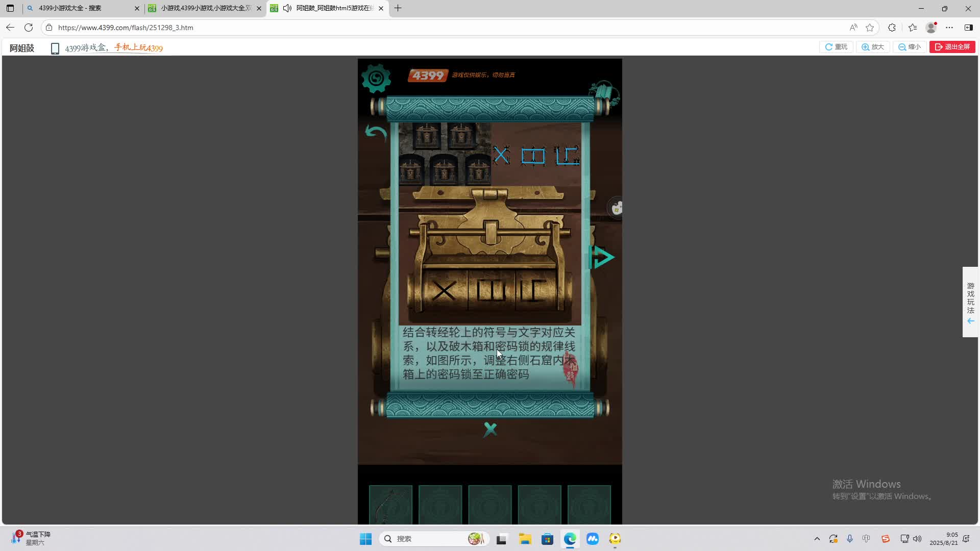
Task: Click the floating gift bag icon
Action: pyautogui.click(x=617, y=208)
